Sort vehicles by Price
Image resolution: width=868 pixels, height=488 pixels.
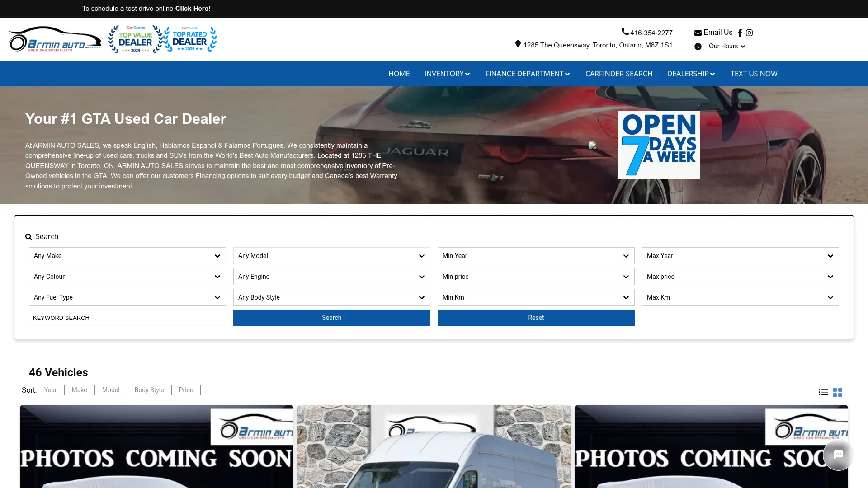tap(186, 390)
